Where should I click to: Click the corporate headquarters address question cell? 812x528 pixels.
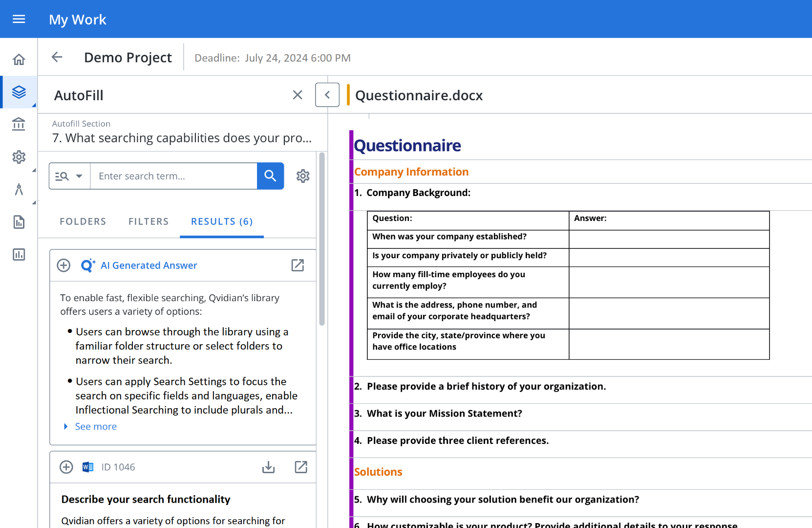click(x=468, y=313)
